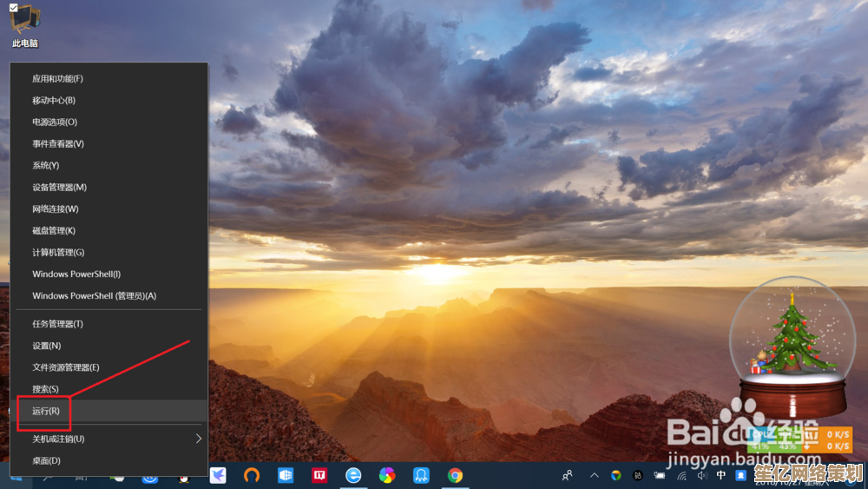Viewport: 868px width, 489px height.
Task: Open the red IT taskbar icon
Action: pyautogui.click(x=319, y=475)
